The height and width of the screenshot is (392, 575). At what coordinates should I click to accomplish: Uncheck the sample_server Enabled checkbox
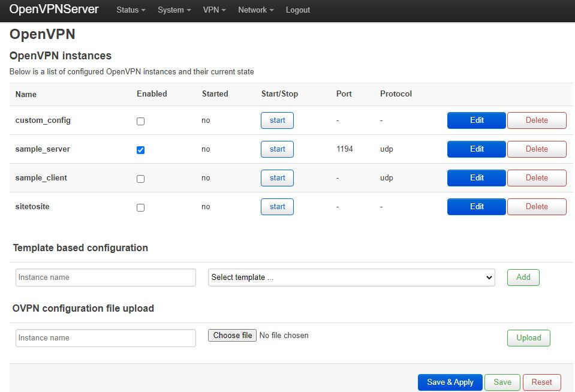140,150
